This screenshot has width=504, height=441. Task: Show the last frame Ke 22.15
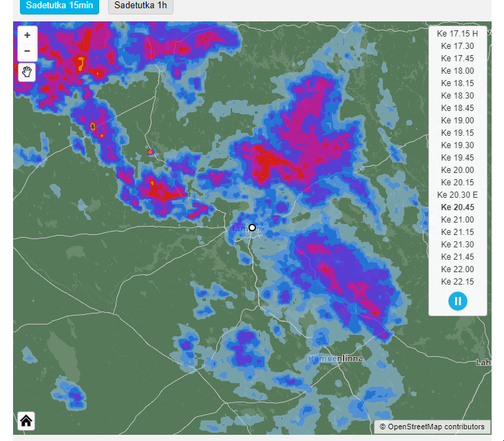point(457,282)
